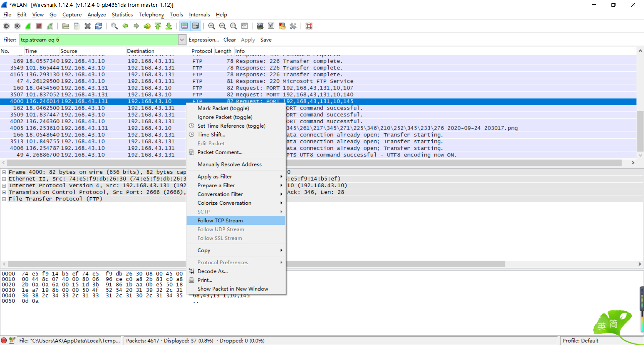Image resolution: width=644 pixels, height=345 pixels.
Task: Sort by the Protocol column header
Action: point(202,51)
